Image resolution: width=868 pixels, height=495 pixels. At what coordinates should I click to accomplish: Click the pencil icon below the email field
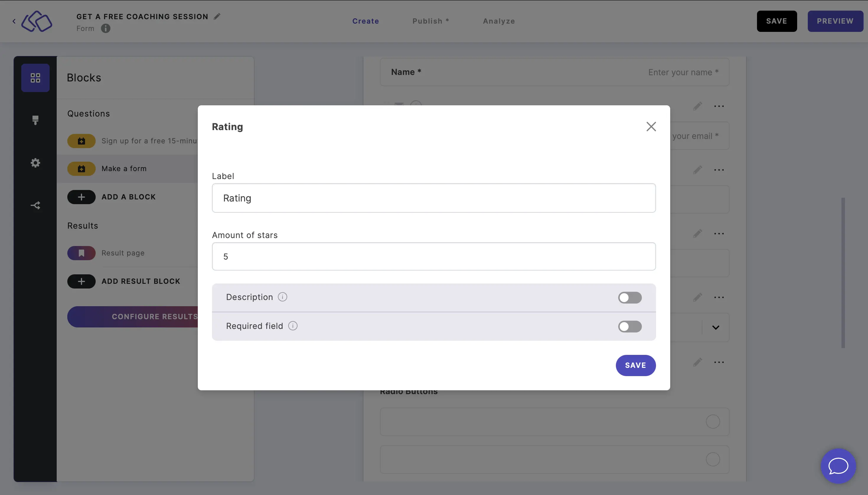[x=697, y=170]
